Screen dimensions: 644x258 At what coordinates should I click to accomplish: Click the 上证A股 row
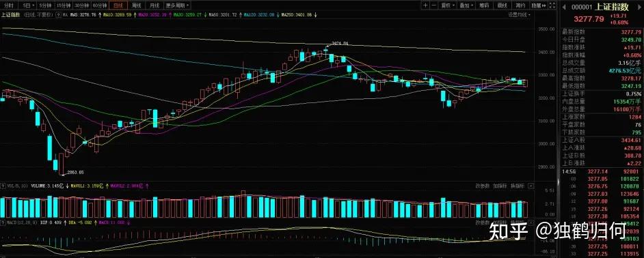click(602, 141)
